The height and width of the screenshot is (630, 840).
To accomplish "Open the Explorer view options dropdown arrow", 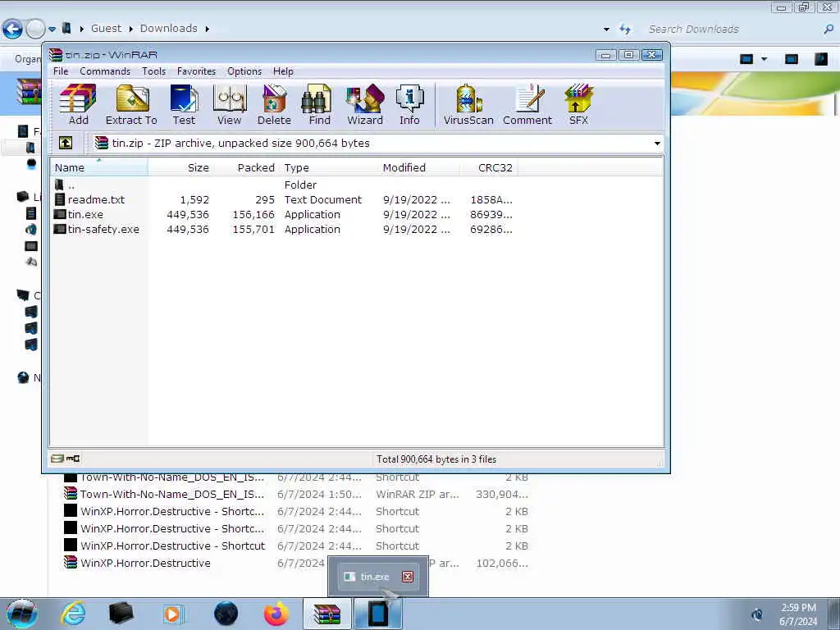I will 765,59.
